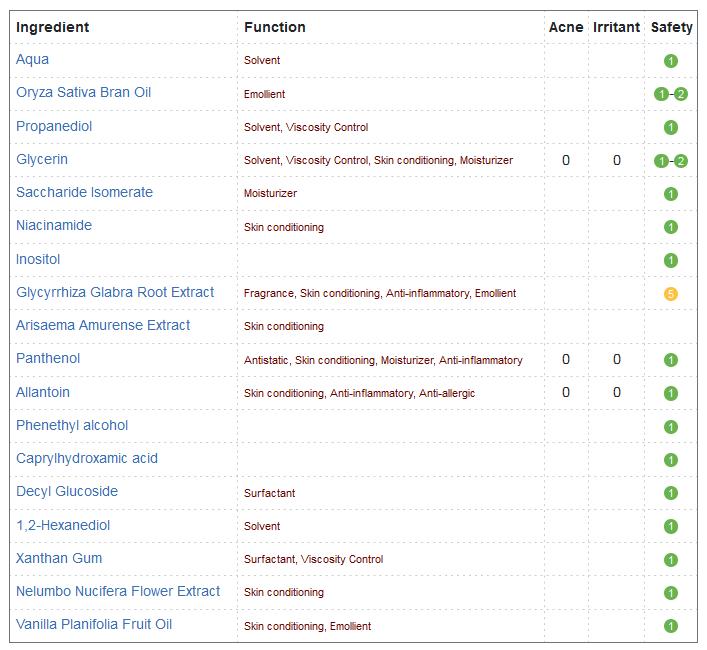Click the safety 1-2 badge for Oryza Sativa Bran Oil
The width and height of the screenshot is (707, 650).
pos(670,94)
